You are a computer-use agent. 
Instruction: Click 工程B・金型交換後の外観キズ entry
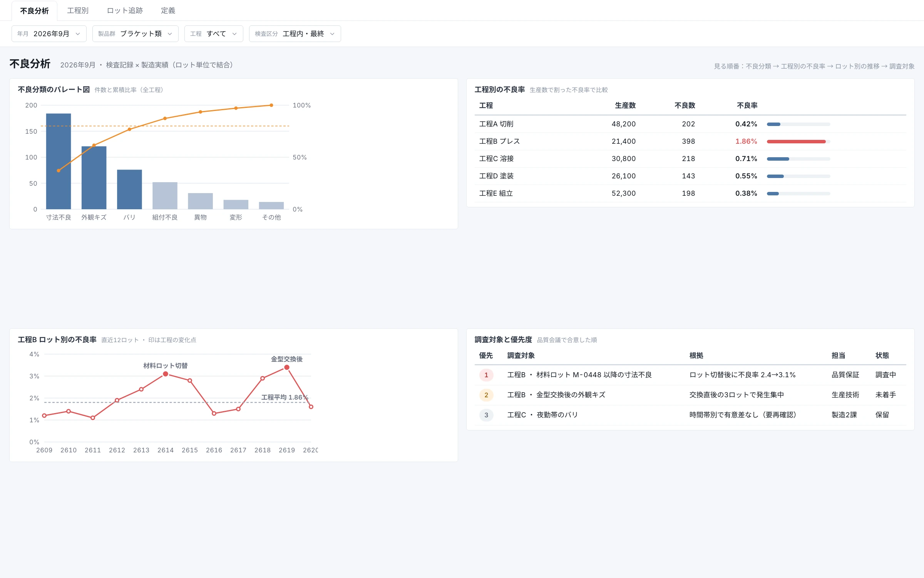(x=556, y=395)
